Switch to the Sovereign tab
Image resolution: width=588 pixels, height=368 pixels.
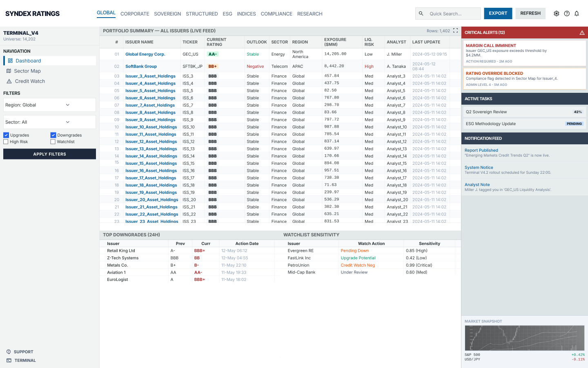167,14
